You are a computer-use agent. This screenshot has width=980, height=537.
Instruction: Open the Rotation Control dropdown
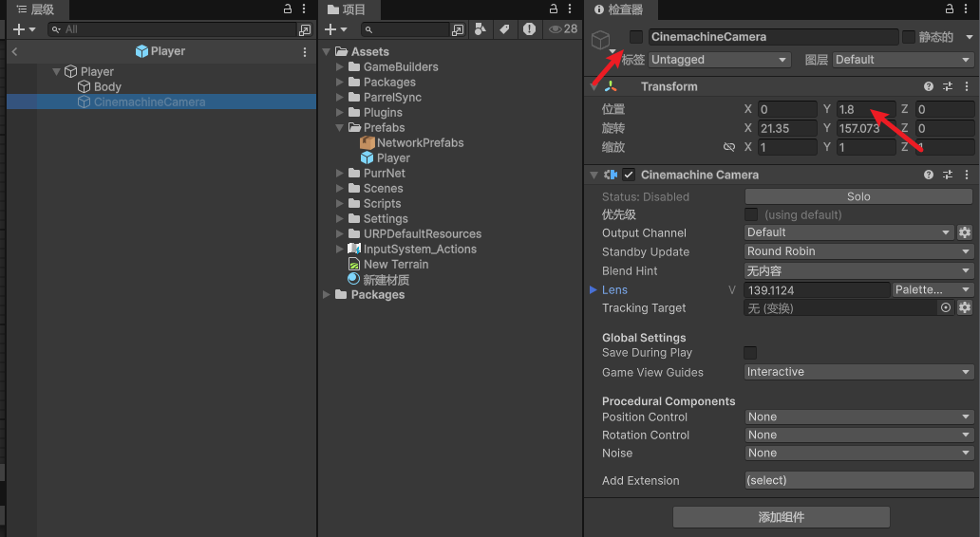click(859, 435)
